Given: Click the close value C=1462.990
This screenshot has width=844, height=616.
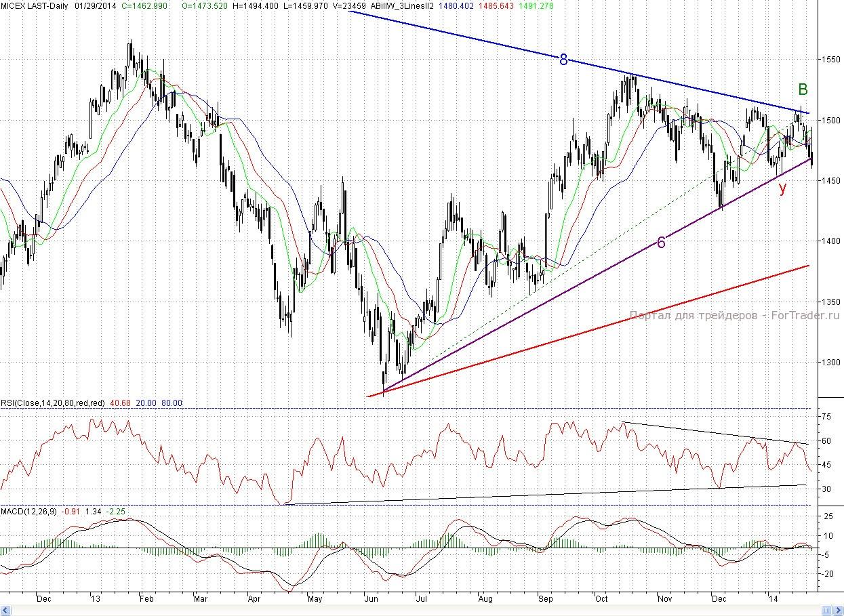Looking at the screenshot, I should 144,5.
